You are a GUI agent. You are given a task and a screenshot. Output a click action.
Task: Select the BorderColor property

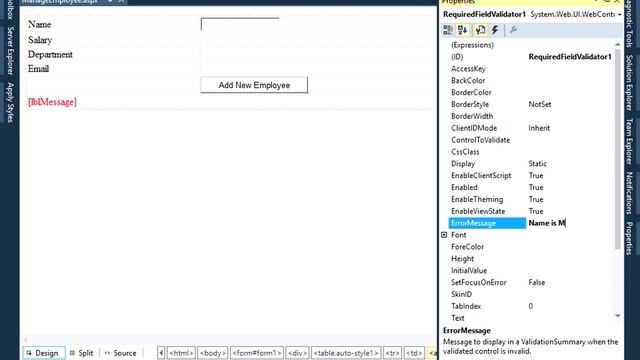pos(471,92)
